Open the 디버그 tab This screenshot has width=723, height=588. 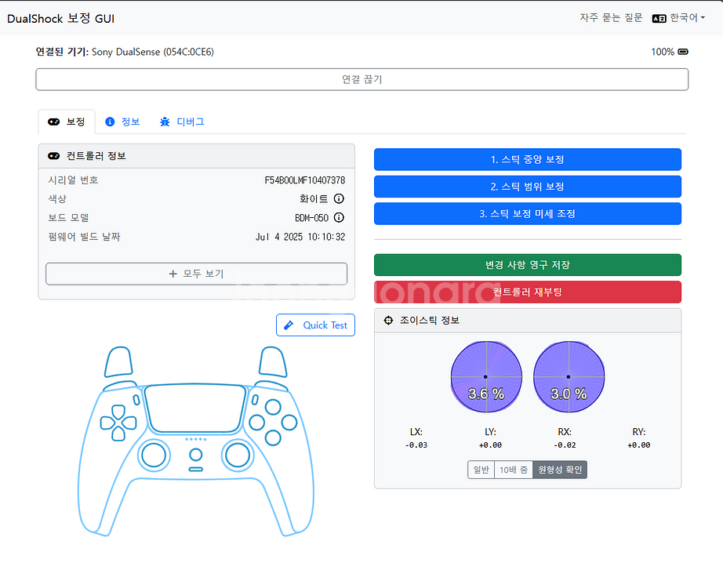(x=182, y=122)
